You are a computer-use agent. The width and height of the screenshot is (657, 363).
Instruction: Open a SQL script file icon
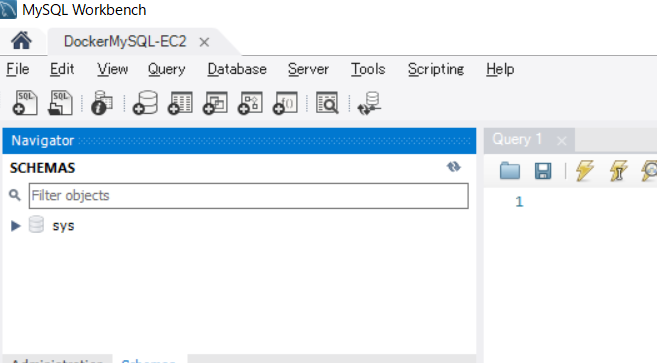pyautogui.click(x=60, y=103)
